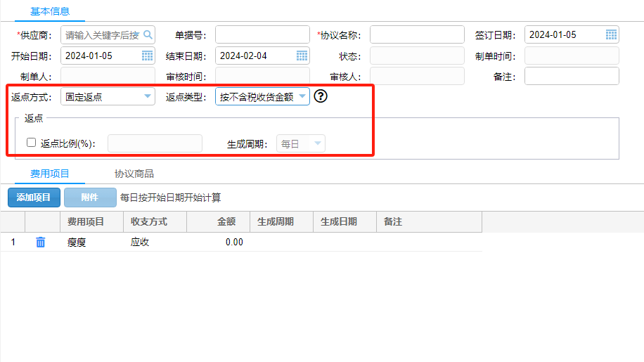This screenshot has width=644, height=362.
Task: Click the 附件 button
Action: [x=90, y=198]
